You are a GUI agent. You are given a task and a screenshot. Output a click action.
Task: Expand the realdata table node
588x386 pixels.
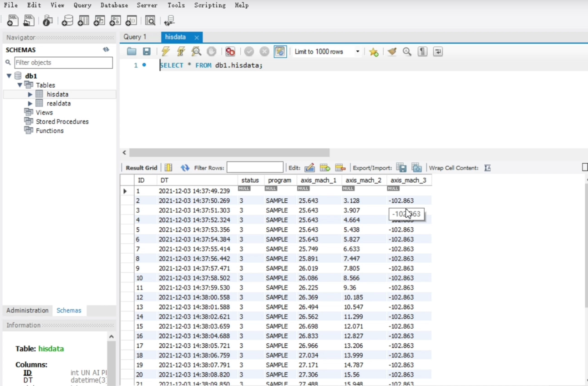click(x=30, y=104)
